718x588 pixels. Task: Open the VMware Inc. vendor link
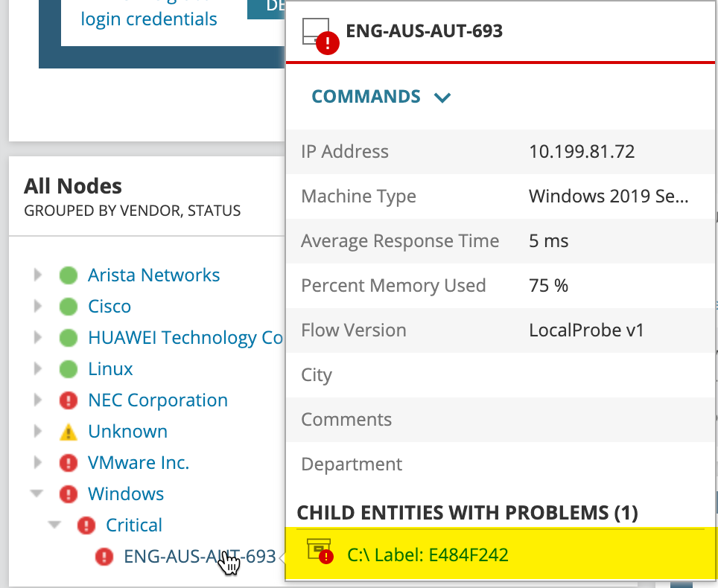pos(139,463)
